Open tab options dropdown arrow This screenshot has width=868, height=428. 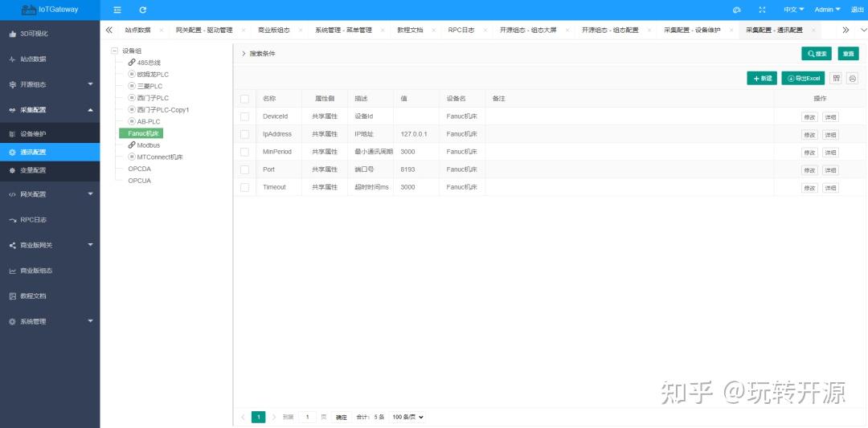tap(863, 30)
